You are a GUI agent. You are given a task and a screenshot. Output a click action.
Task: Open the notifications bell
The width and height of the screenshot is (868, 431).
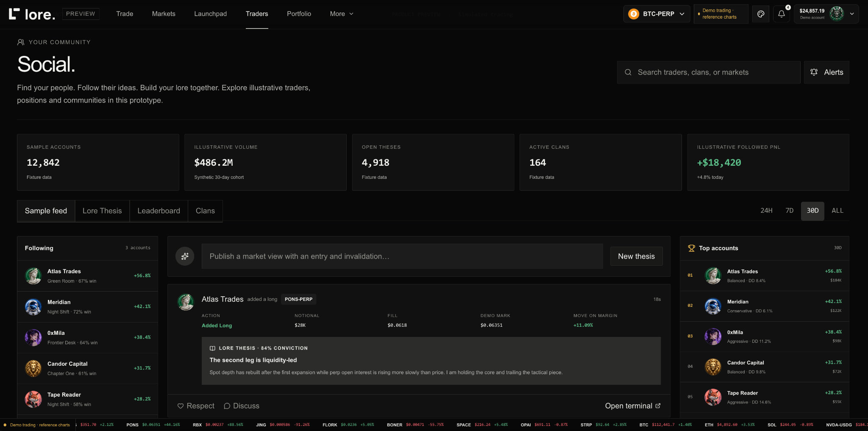tap(782, 14)
